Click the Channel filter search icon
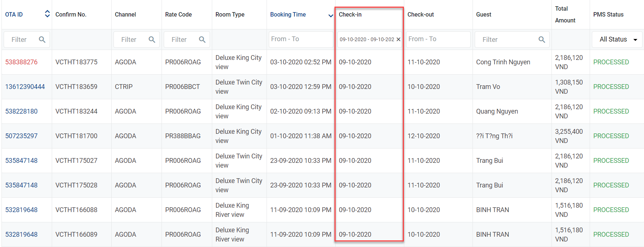 click(152, 39)
